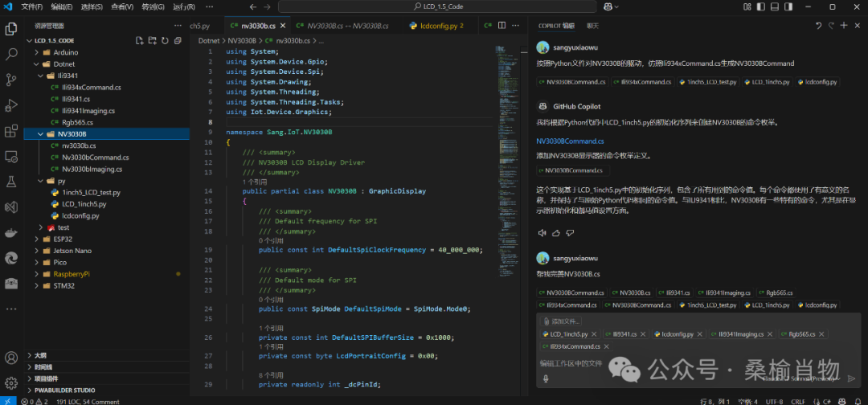Remove LCD_1inch5.py from attached files
Screen dimensions: 868x405
click(x=594, y=334)
